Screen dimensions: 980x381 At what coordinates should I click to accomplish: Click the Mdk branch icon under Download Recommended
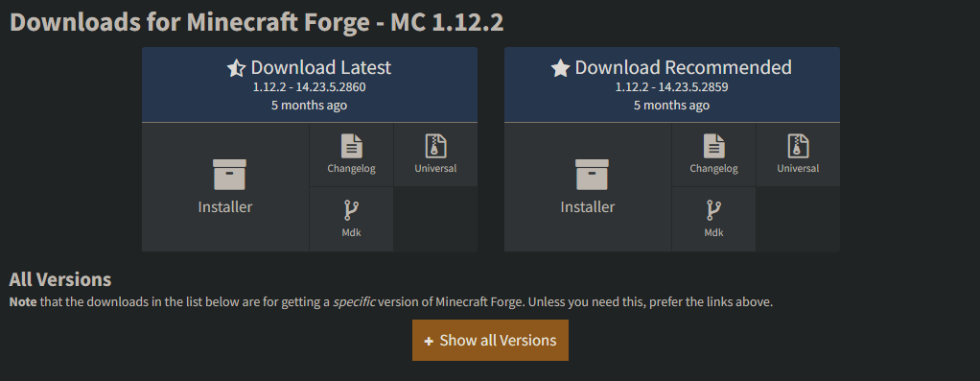pyautogui.click(x=713, y=210)
